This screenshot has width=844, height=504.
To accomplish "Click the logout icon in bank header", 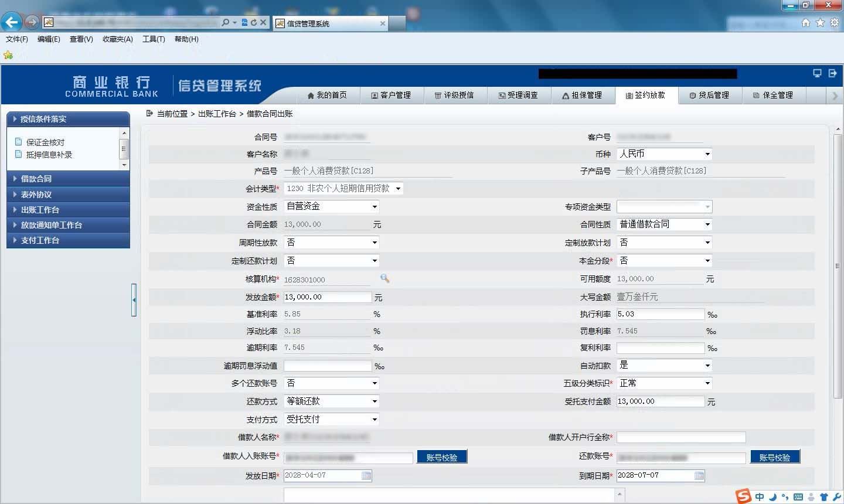I will click(832, 73).
